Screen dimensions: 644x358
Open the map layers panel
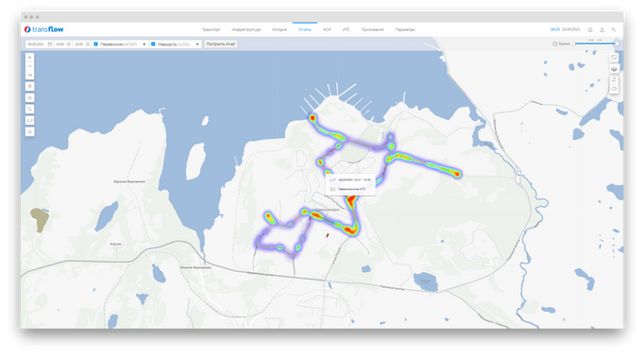point(614,69)
